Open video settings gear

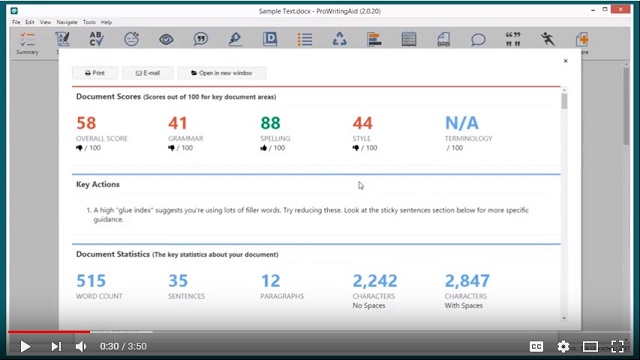pyautogui.click(x=563, y=347)
